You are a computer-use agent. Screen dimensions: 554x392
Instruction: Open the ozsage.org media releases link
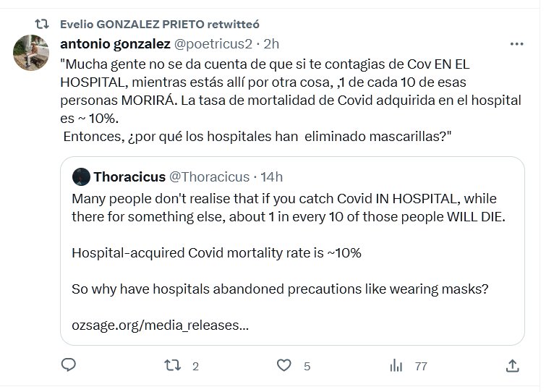point(160,325)
